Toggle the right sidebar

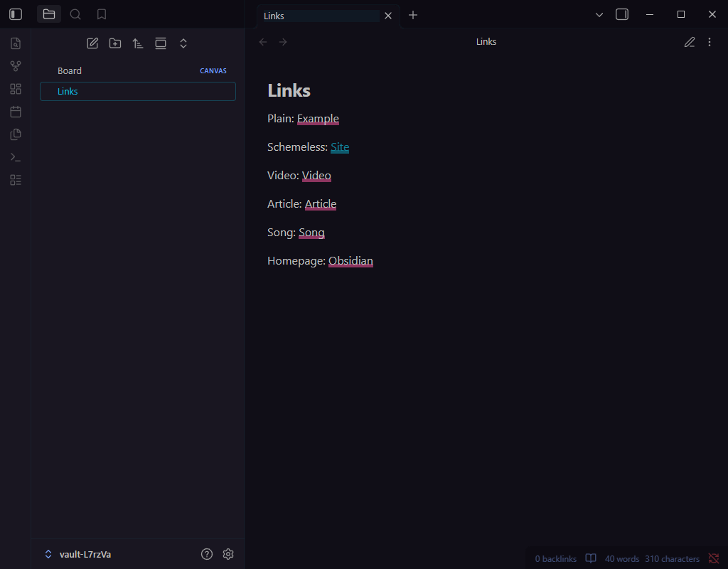click(622, 14)
